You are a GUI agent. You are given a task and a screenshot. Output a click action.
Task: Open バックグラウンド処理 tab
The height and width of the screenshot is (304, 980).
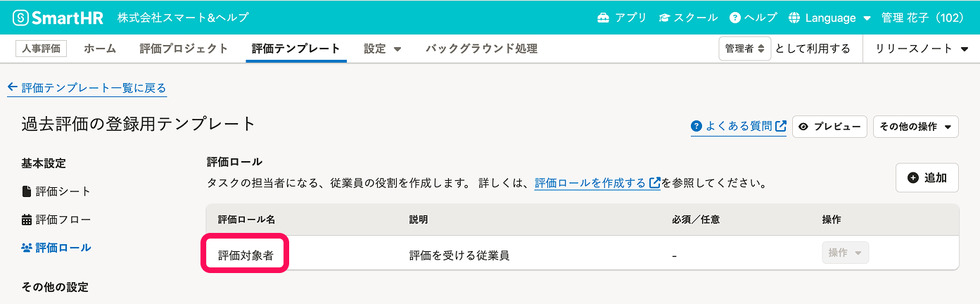click(x=481, y=49)
